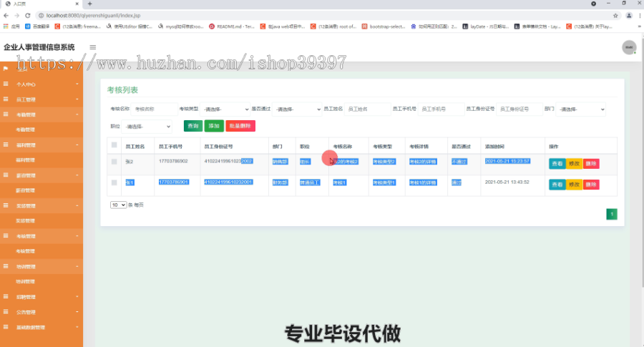Click the browser address bar URL

coord(93,16)
